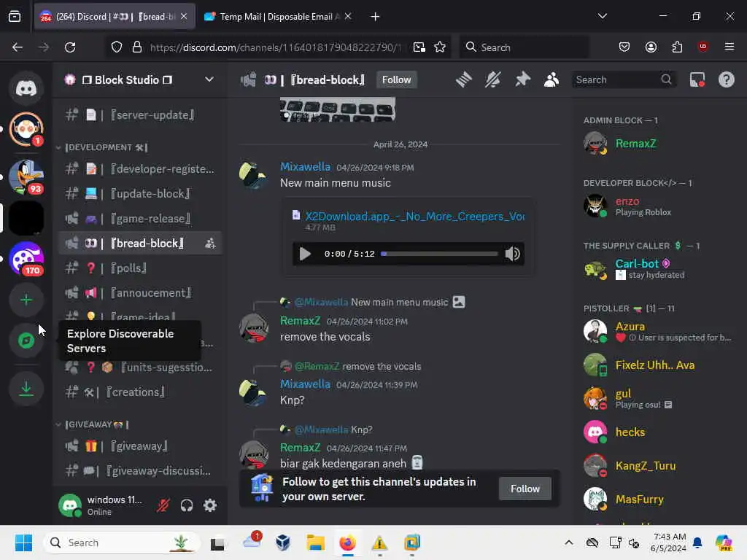Open annoucement channel
Screen dimensions: 747x560
click(140, 293)
